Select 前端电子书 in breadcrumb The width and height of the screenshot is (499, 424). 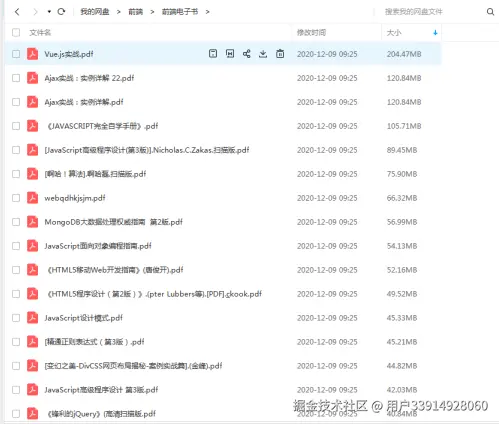(x=180, y=12)
